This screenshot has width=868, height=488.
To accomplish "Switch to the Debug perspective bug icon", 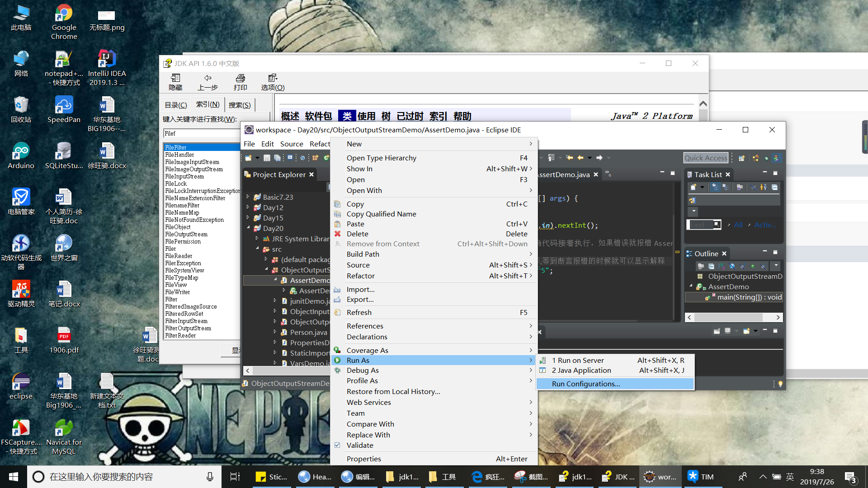I will coord(766,158).
